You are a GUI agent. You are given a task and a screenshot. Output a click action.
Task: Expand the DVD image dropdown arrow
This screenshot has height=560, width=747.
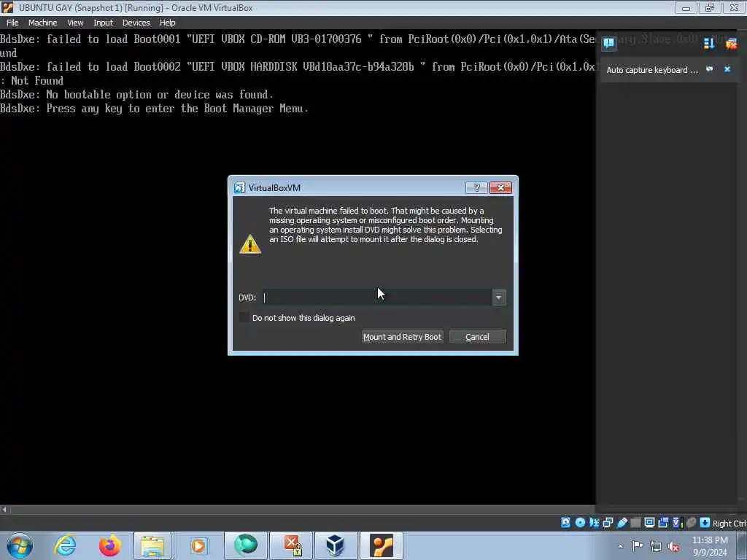pos(499,297)
